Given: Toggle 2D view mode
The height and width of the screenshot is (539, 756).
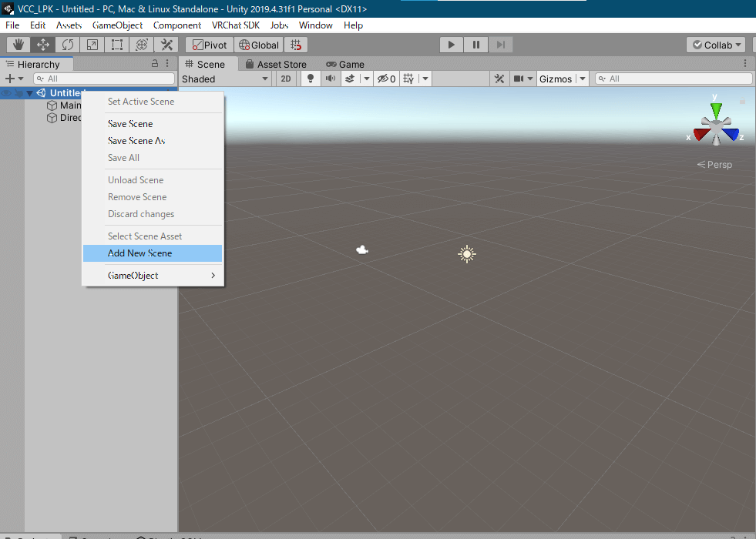Looking at the screenshot, I should click(286, 79).
